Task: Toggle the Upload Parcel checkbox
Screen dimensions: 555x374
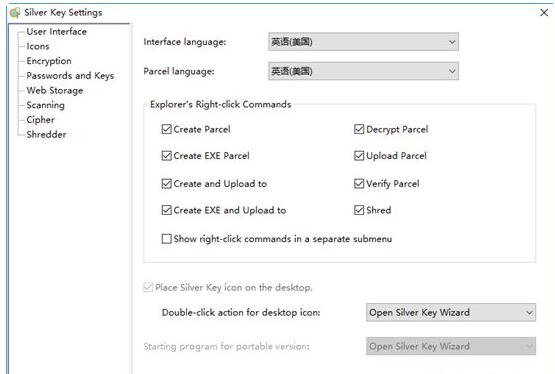Action: 359,156
